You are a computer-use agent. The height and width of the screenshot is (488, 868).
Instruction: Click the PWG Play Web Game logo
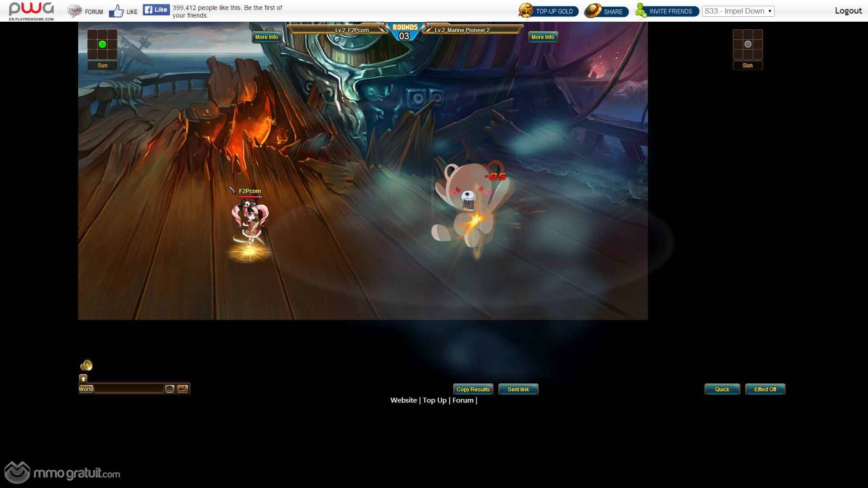coord(31,11)
